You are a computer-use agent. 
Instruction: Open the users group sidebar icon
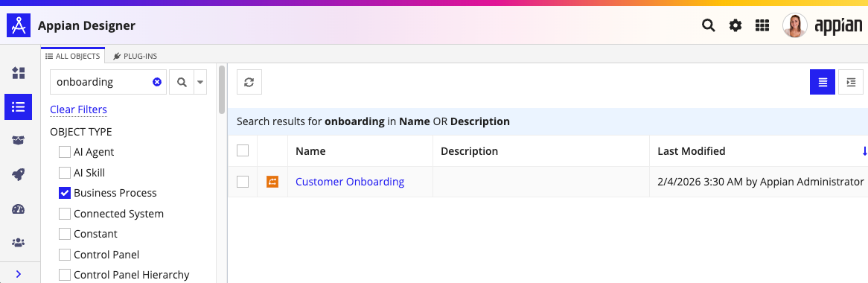[x=19, y=243]
